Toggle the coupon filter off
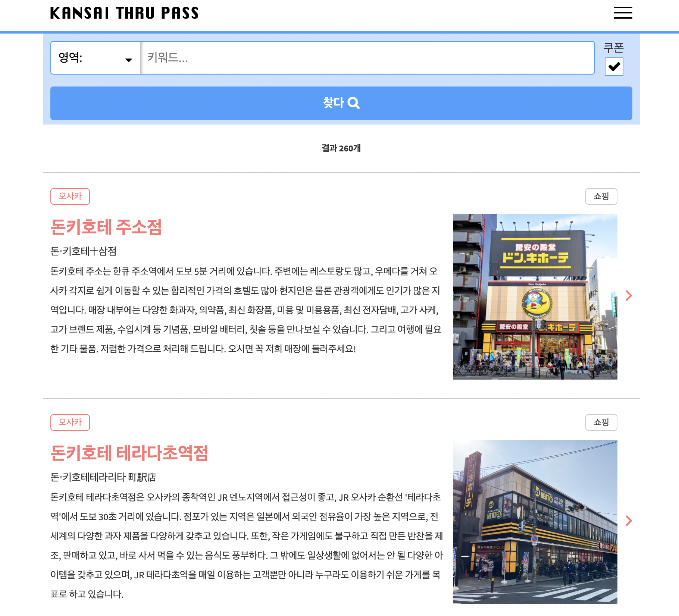 pos(614,67)
